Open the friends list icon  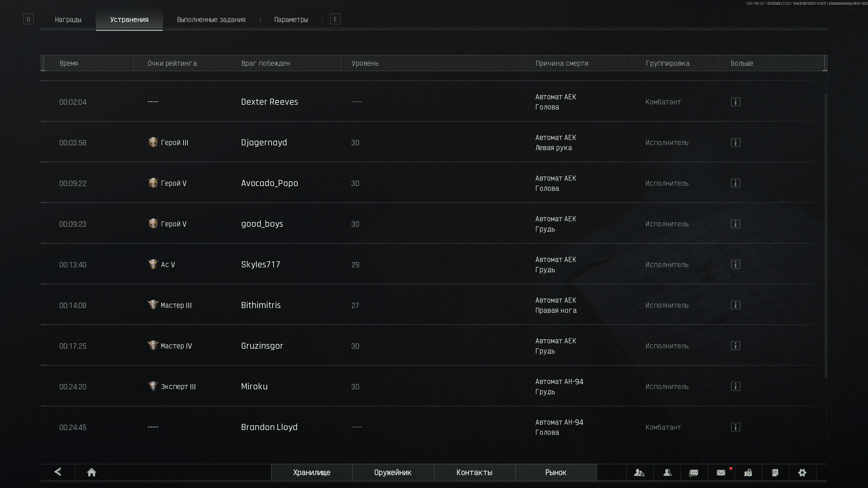click(667, 472)
